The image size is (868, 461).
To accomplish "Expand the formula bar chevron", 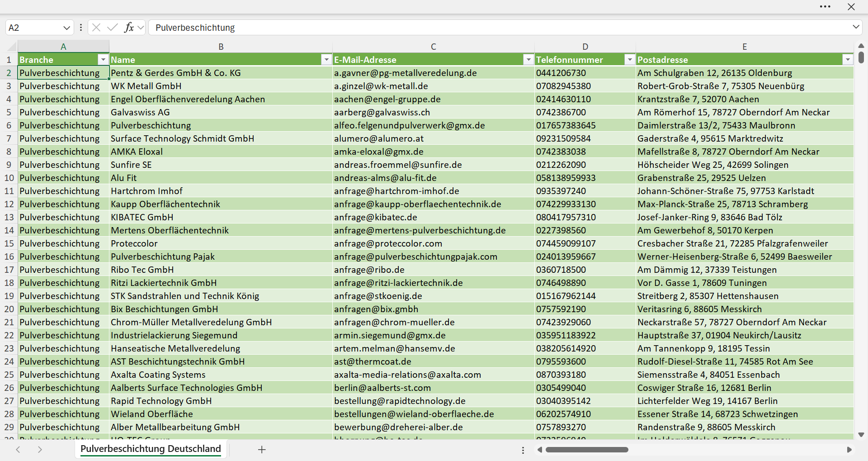I will pos(856,27).
